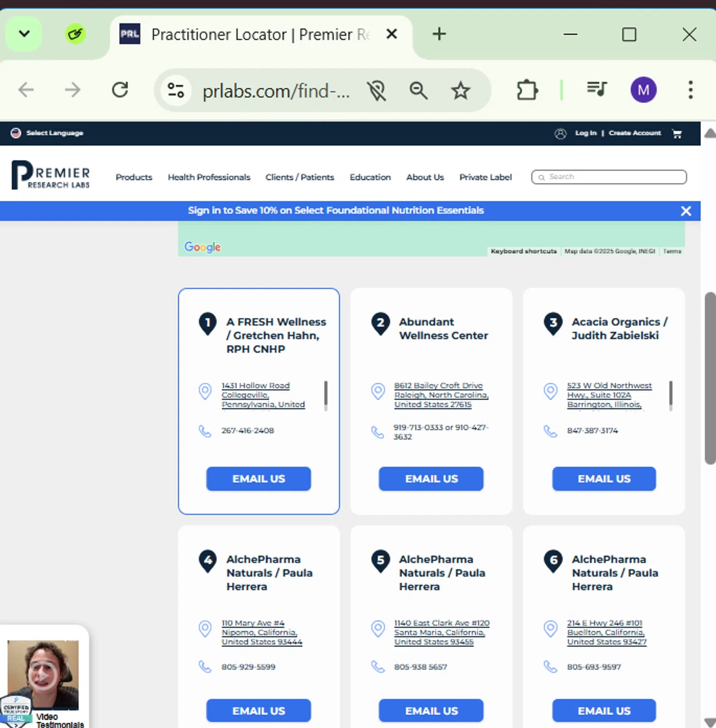716x728 pixels.
Task: Email AlchePharma at 1140 East Clark Ave
Action: click(x=431, y=711)
